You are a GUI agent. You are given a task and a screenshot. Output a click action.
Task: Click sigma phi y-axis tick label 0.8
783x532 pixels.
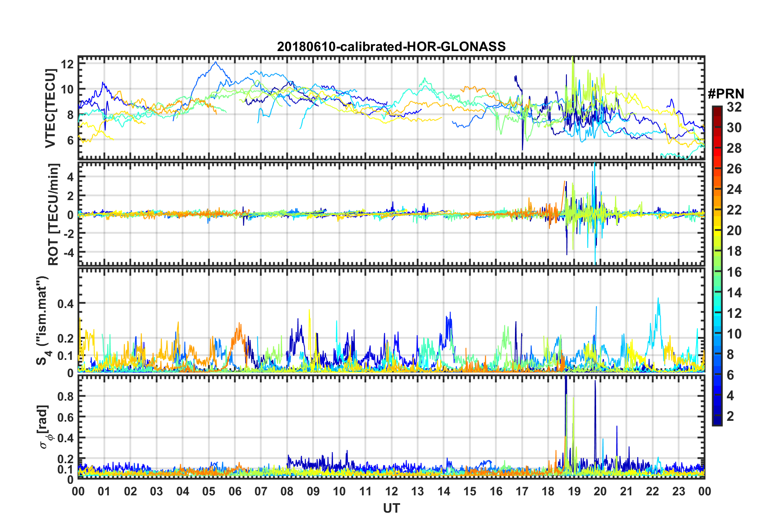point(65,397)
